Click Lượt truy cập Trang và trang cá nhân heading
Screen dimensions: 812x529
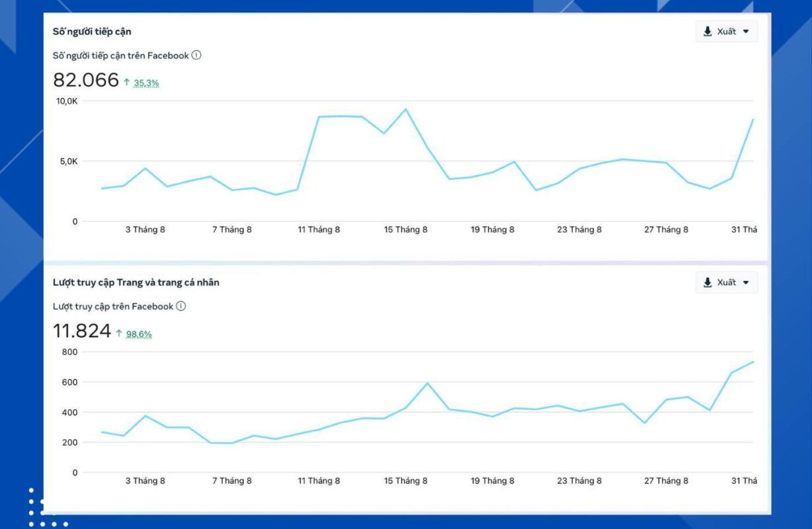136,282
